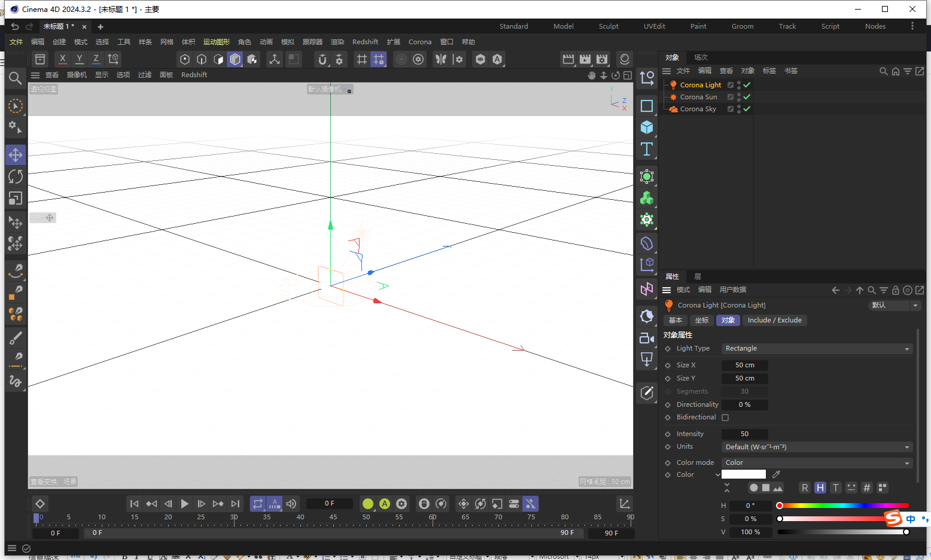Switch coordinate system icon

(113, 59)
